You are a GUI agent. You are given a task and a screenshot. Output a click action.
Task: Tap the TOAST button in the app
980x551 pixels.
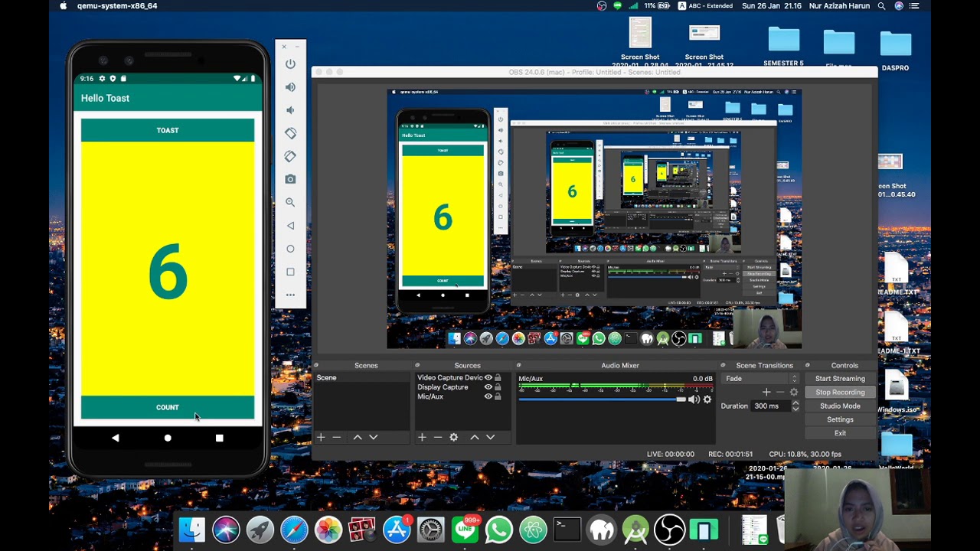pyautogui.click(x=168, y=130)
